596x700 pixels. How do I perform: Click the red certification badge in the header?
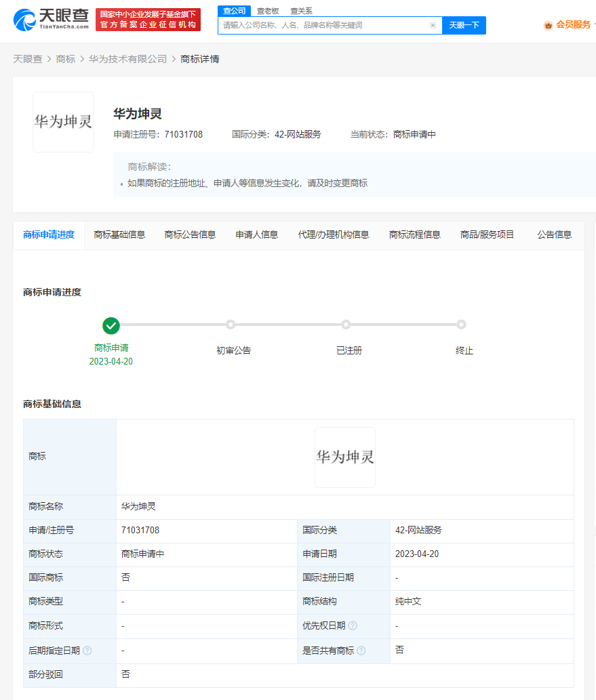coord(148,19)
